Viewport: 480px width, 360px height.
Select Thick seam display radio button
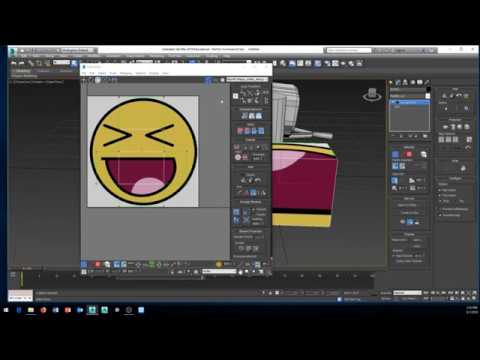440,201
